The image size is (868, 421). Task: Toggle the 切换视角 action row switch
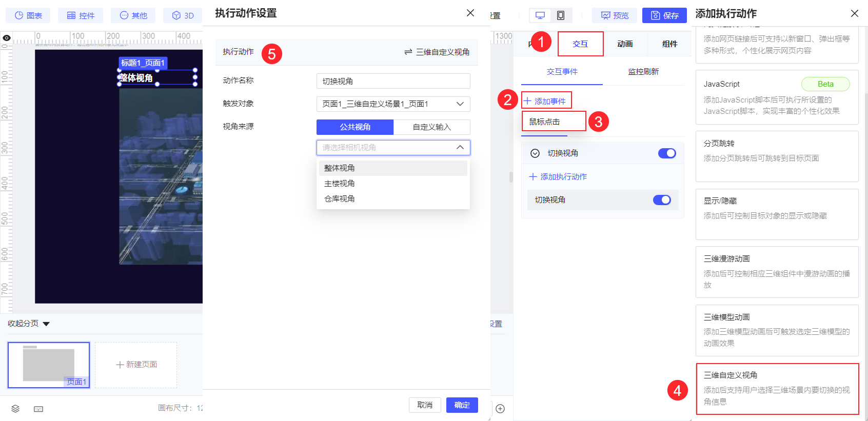click(662, 200)
